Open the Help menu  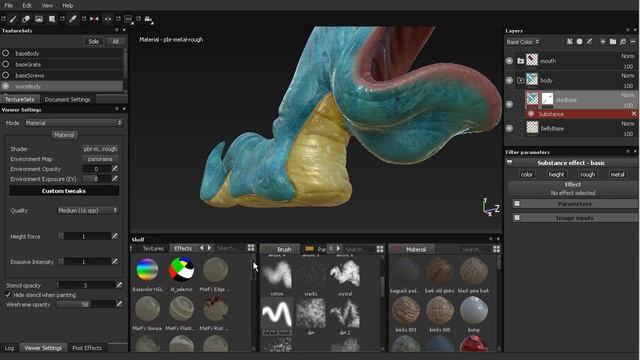tap(68, 5)
